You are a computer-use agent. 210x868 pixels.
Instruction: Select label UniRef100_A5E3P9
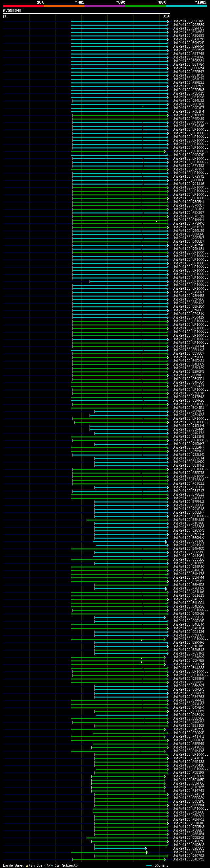tap(188, 773)
